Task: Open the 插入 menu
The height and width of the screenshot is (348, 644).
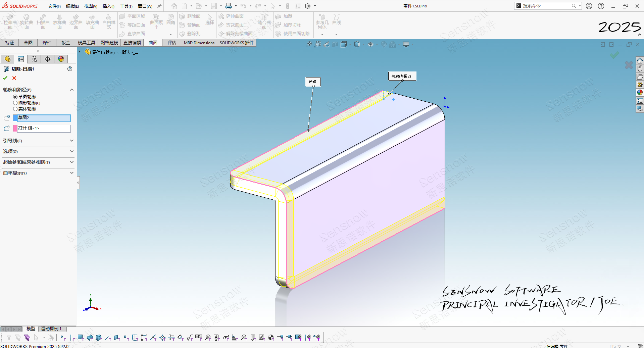Action: click(x=108, y=6)
